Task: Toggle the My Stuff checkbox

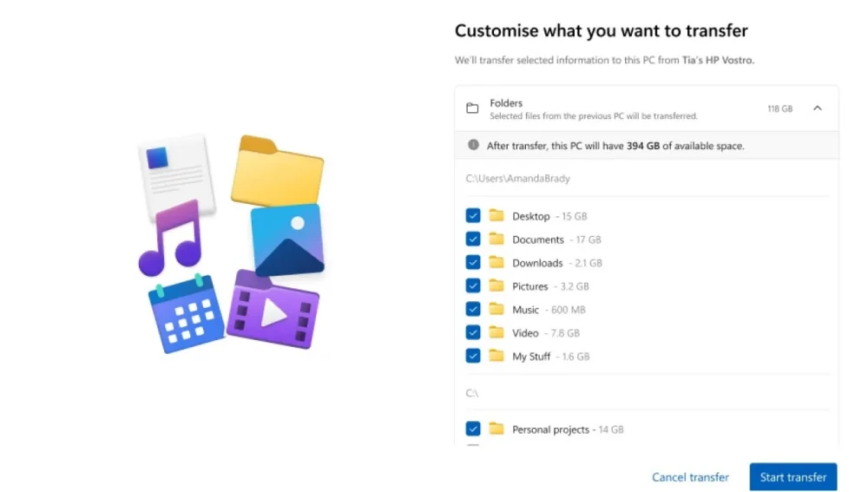Action: 473,356
